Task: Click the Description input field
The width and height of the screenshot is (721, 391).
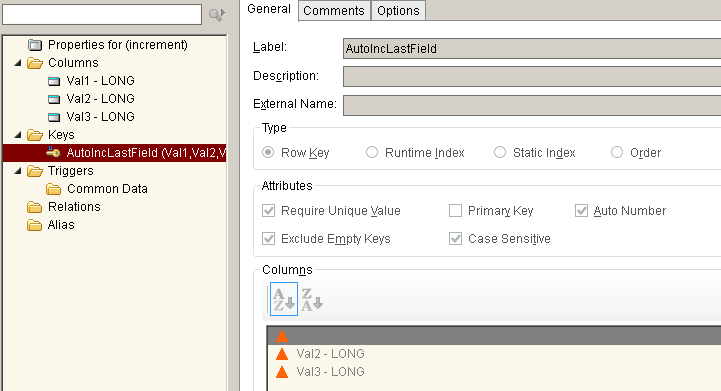Action: pyautogui.click(x=532, y=77)
